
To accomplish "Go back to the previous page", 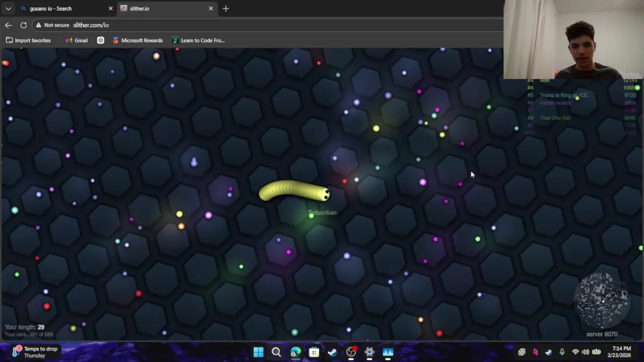I will click(9, 25).
